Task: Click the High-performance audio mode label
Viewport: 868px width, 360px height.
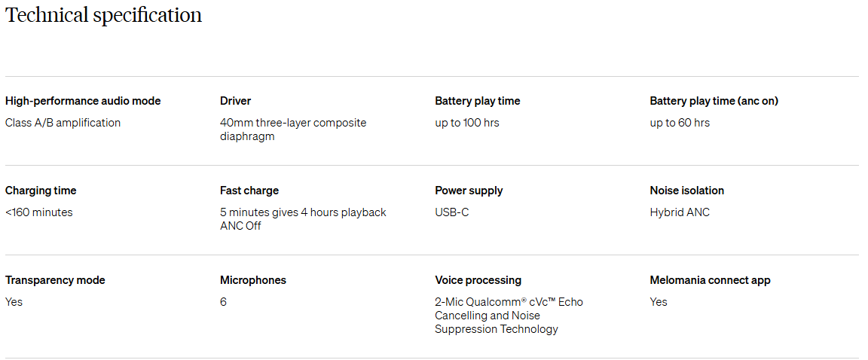Action: (83, 101)
